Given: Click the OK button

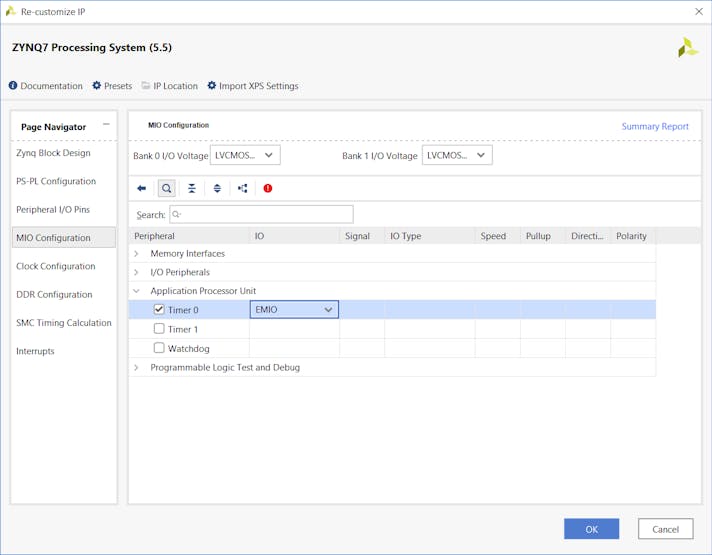Looking at the screenshot, I should tap(591, 529).
